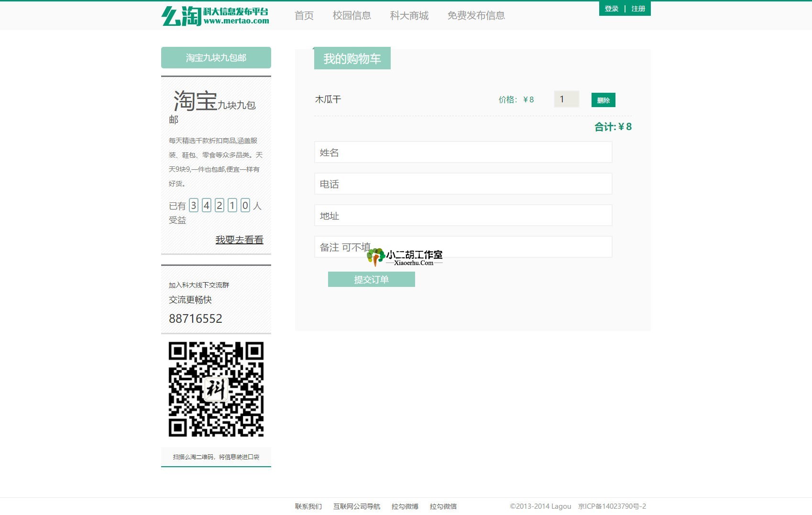Viewport: 812px width, 515px height.
Task: Click into the 电话 phone field
Action: [x=463, y=184]
